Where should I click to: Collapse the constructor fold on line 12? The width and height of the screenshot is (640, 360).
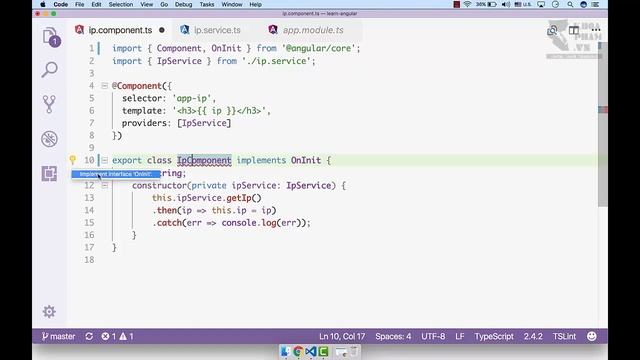point(104,185)
